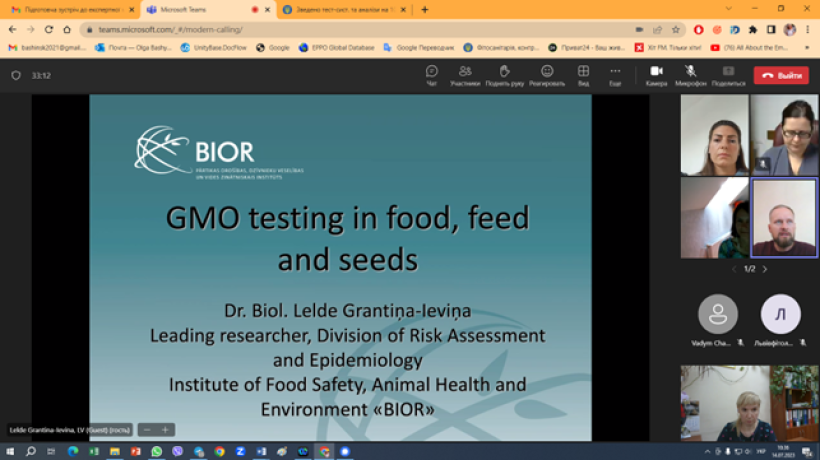The image size is (820, 460).
Task: Close the Microsoft Teams tab
Action: 267,9
